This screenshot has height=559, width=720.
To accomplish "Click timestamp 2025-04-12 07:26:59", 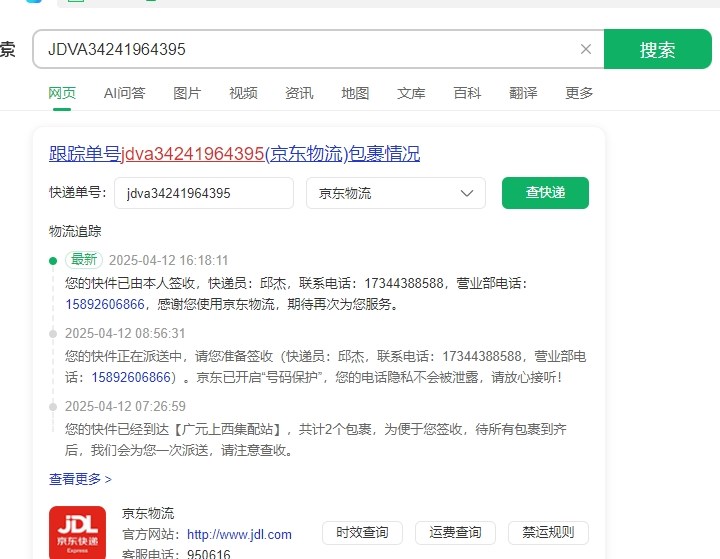I will (x=125, y=406).
